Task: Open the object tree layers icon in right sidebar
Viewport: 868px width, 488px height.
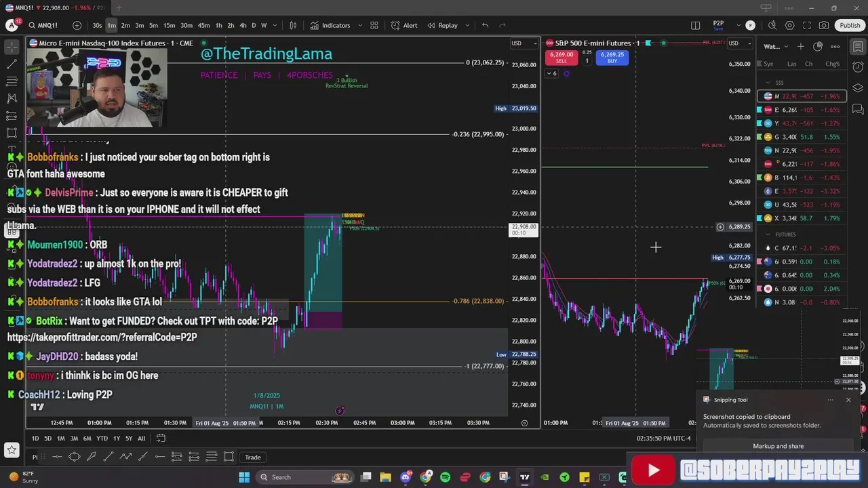Action: tap(858, 88)
